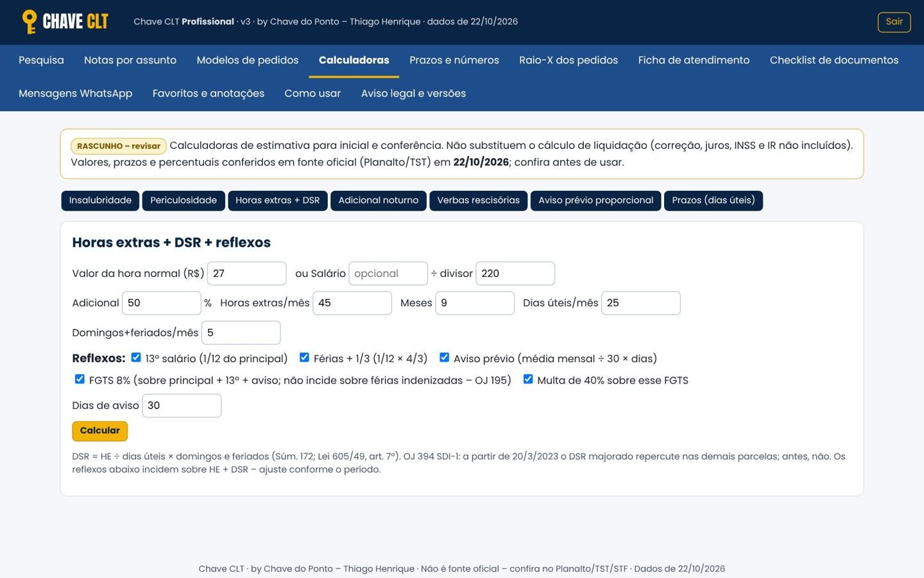Image resolution: width=924 pixels, height=578 pixels.
Task: Click the Domingos+feriados/mês field
Action: pyautogui.click(x=241, y=333)
